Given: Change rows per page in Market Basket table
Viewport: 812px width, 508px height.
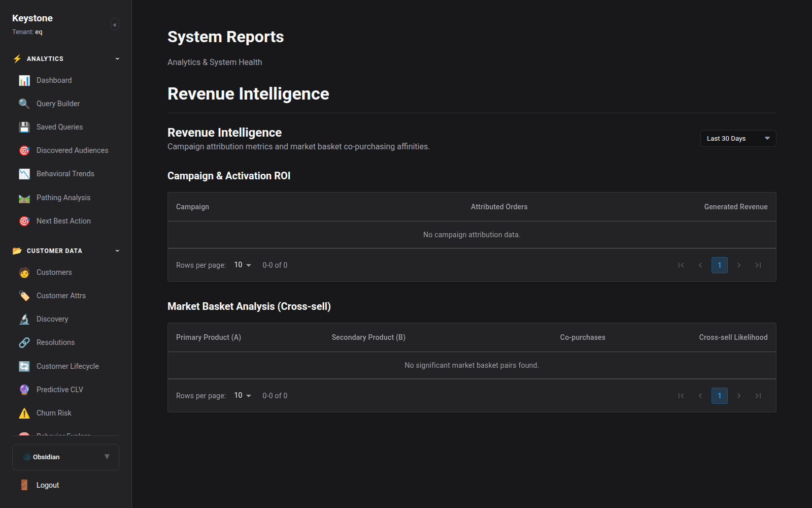Looking at the screenshot, I should click(243, 395).
